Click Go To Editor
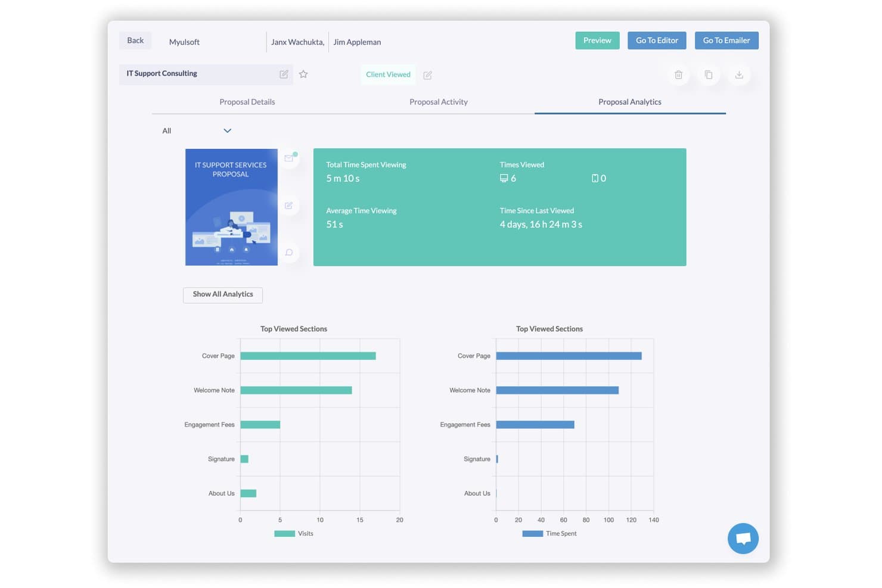The image size is (882, 588). pyautogui.click(x=657, y=41)
